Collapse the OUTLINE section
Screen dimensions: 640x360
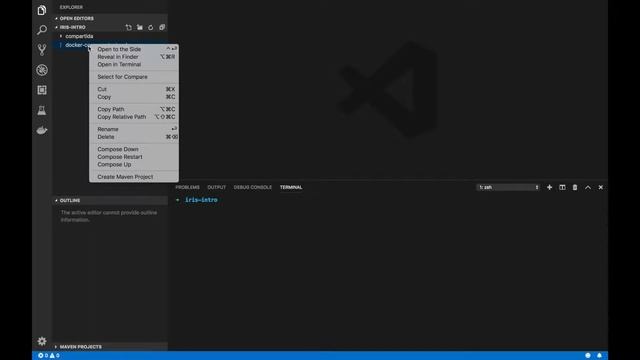(110, 200)
